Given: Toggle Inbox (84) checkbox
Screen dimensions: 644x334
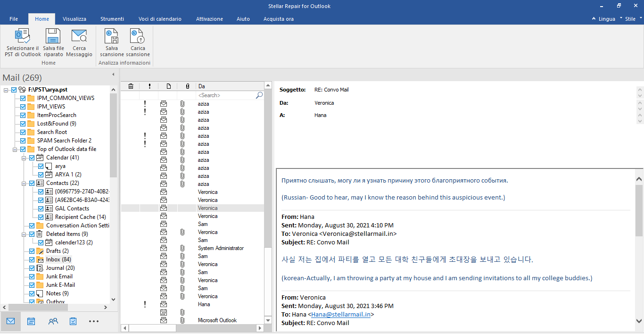Looking at the screenshot, I should tap(32, 259).
